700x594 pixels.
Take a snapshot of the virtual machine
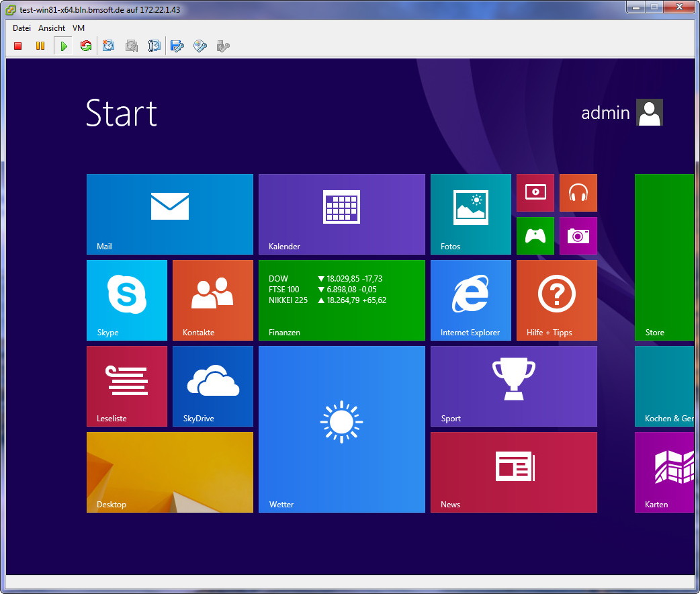[108, 46]
